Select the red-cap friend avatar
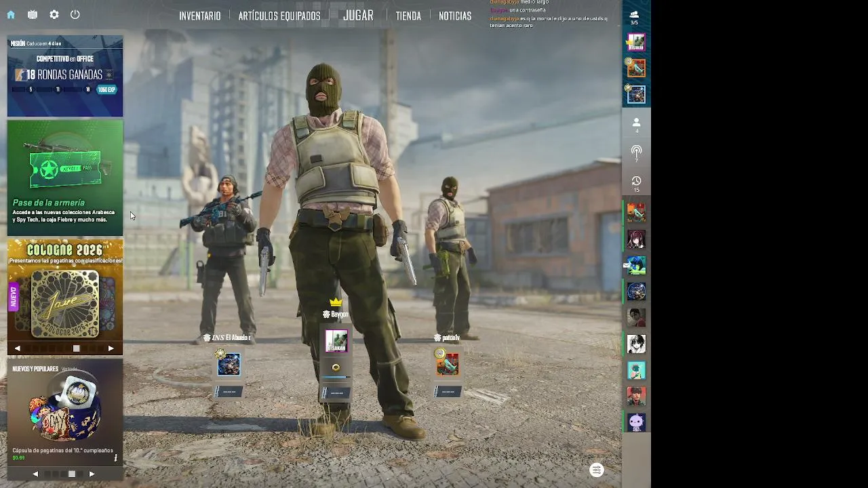Screen dimensions: 868x488 (636, 396)
